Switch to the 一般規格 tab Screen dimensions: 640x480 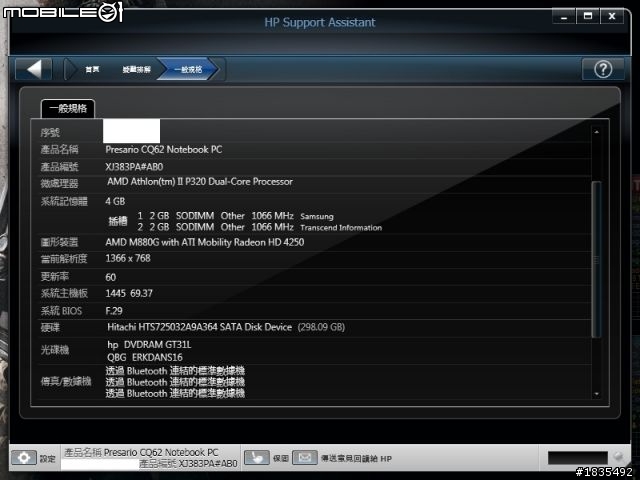point(68,109)
